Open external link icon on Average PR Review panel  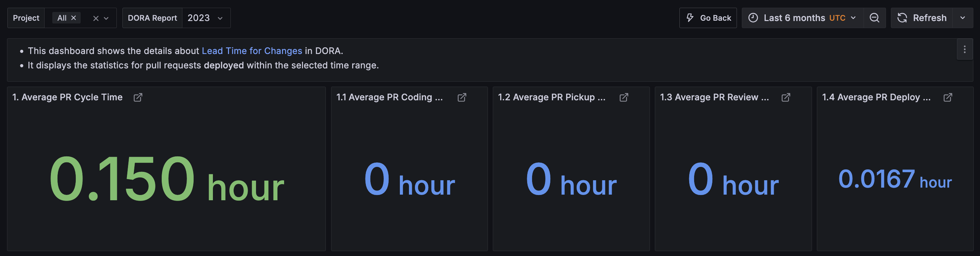click(786, 97)
